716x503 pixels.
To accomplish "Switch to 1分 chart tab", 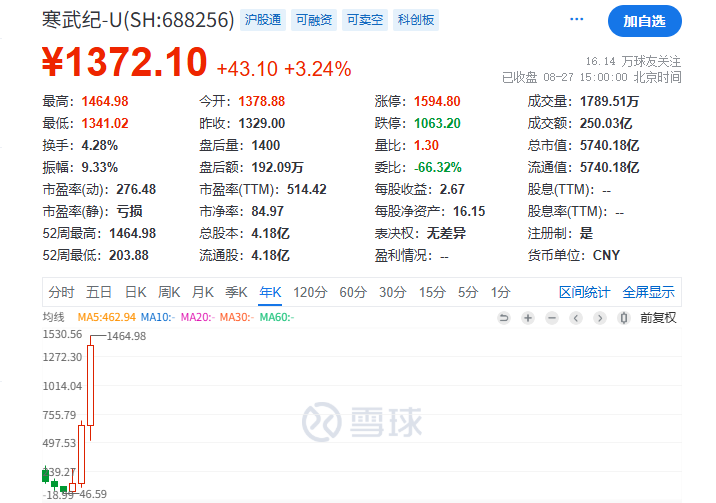I will coord(500,292).
